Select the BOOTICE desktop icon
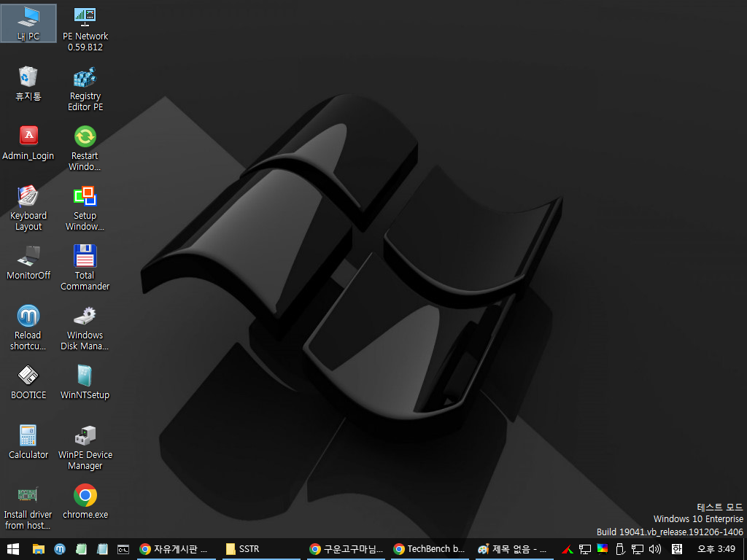The height and width of the screenshot is (560, 747). pos(28,382)
